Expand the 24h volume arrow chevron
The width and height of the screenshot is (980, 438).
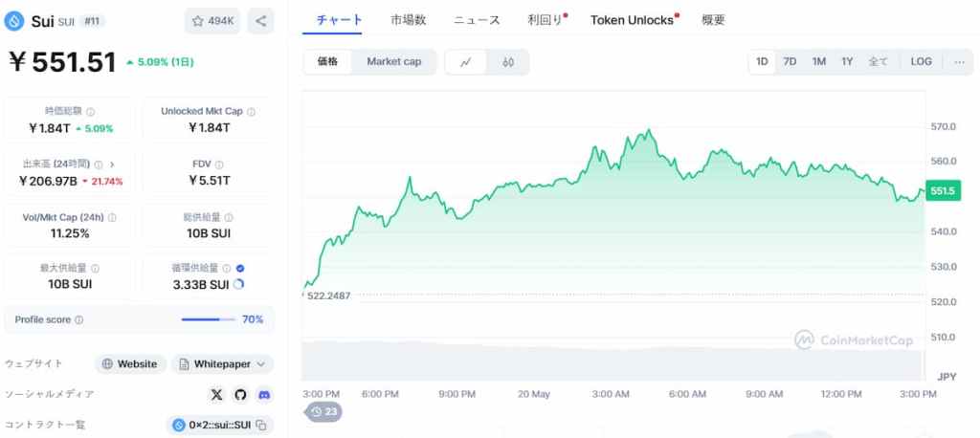(112, 164)
